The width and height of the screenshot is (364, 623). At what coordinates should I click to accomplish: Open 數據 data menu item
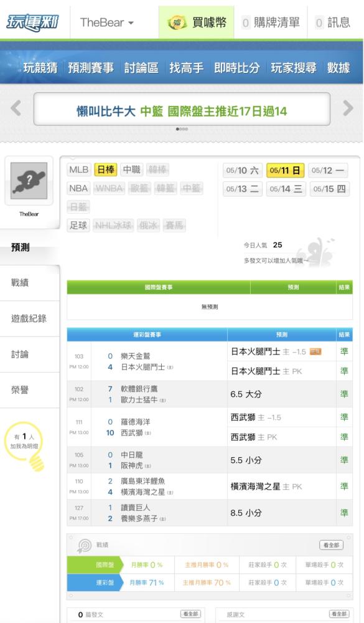pyautogui.click(x=338, y=67)
